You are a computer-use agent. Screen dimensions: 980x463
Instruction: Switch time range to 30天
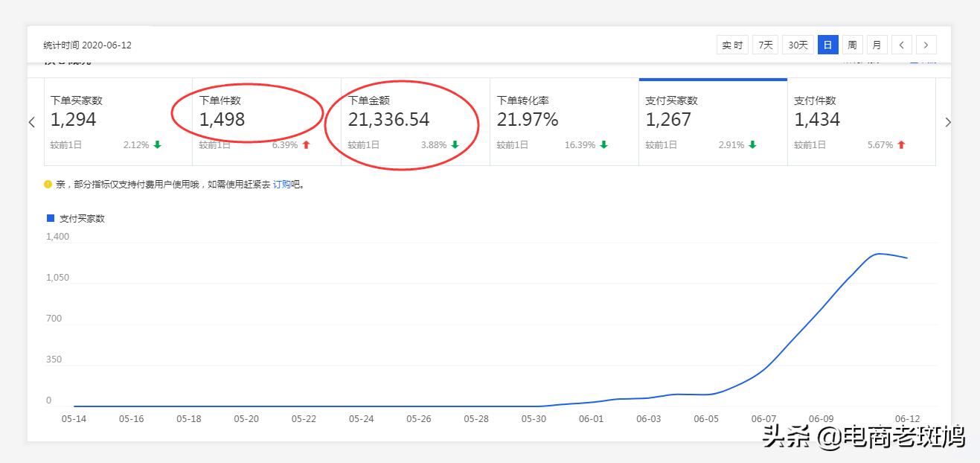tap(798, 45)
